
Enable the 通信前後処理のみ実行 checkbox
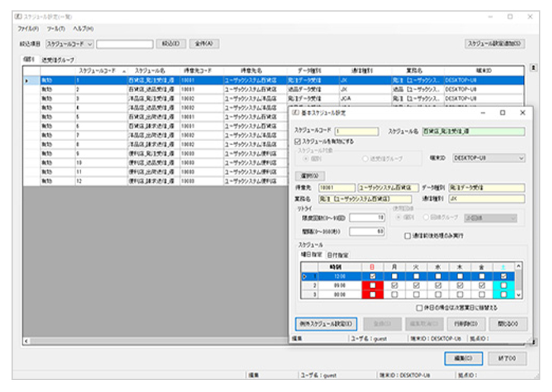tap(407, 236)
